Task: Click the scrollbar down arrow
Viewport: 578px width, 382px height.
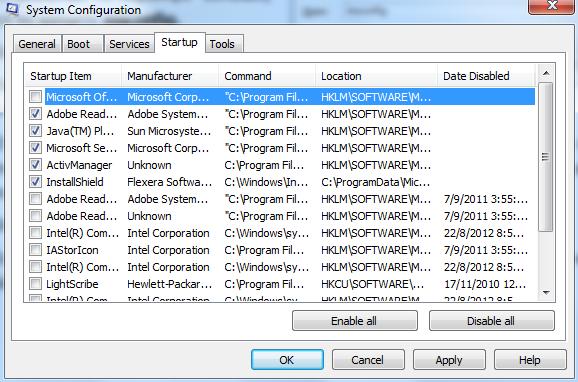Action: [x=546, y=293]
